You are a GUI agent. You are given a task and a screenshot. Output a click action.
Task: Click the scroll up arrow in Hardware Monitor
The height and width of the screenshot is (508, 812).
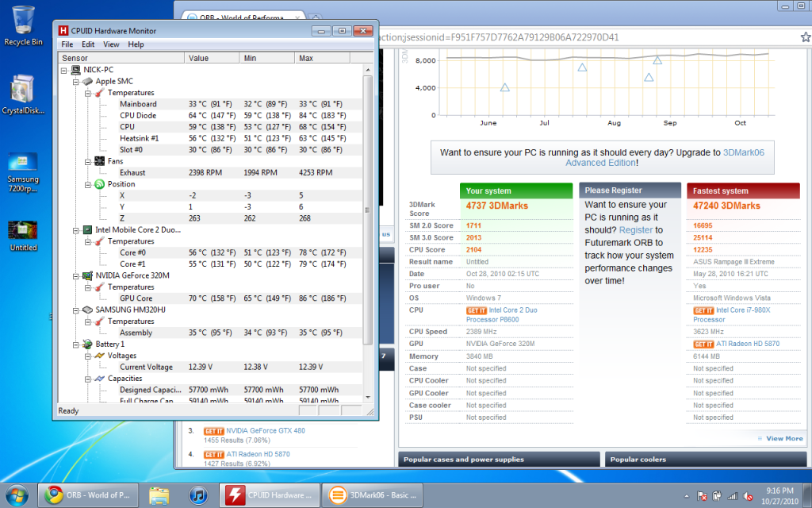click(x=368, y=70)
